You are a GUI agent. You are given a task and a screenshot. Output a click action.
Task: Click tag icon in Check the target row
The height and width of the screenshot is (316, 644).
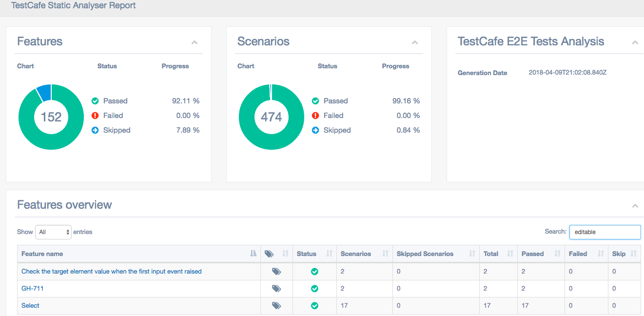276,272
